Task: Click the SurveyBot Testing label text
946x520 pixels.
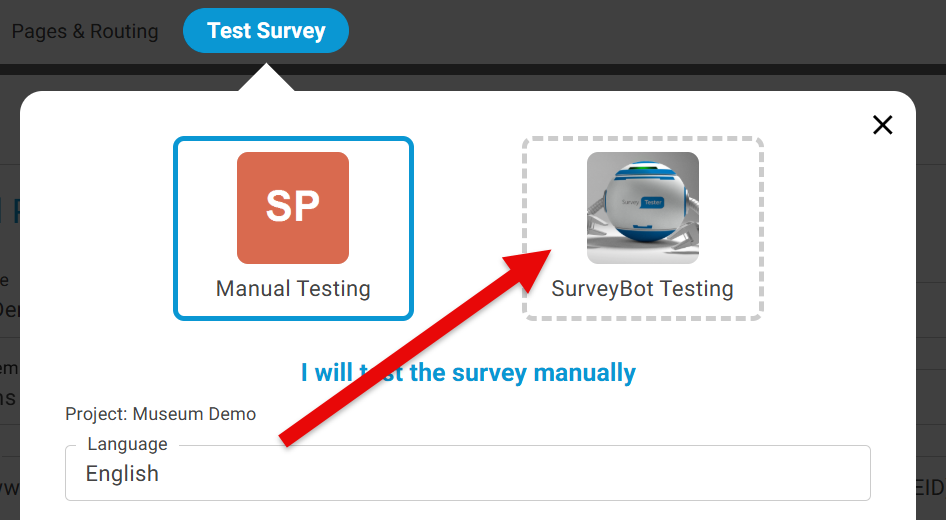Action: [642, 289]
